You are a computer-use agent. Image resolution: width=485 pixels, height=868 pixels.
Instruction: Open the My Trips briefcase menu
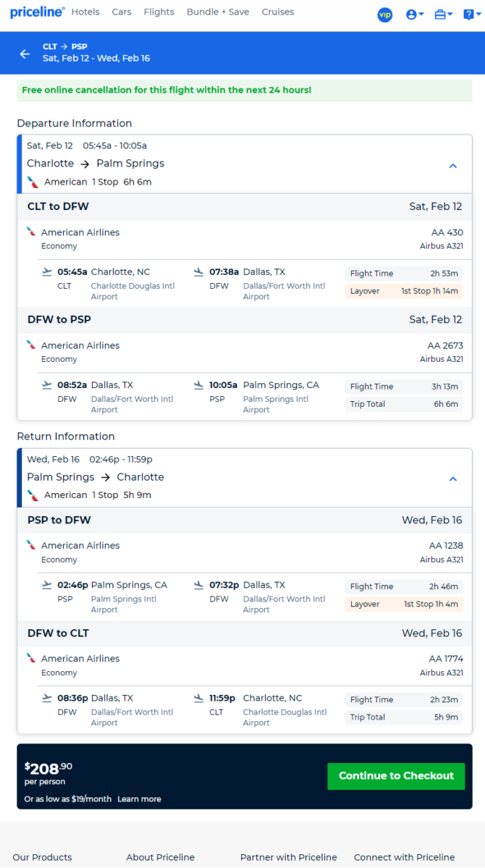(444, 15)
